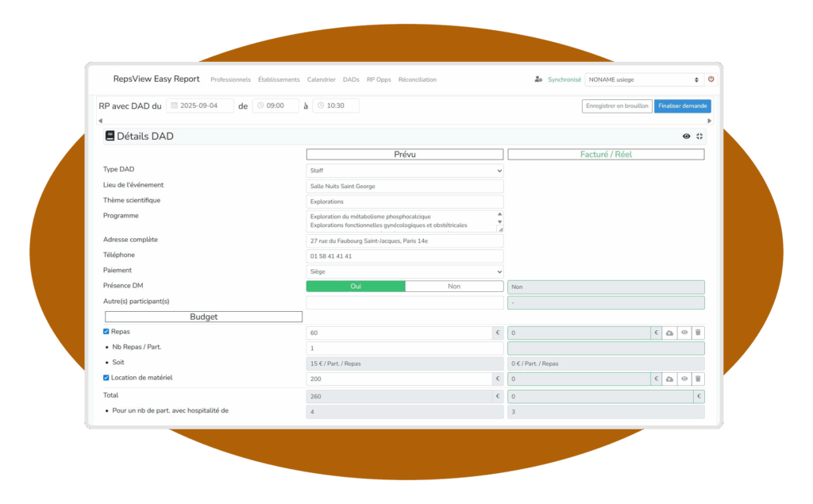Click the upload cloud icon in Repas row
Image resolution: width=813 pixels, height=504 pixels.
click(x=669, y=333)
